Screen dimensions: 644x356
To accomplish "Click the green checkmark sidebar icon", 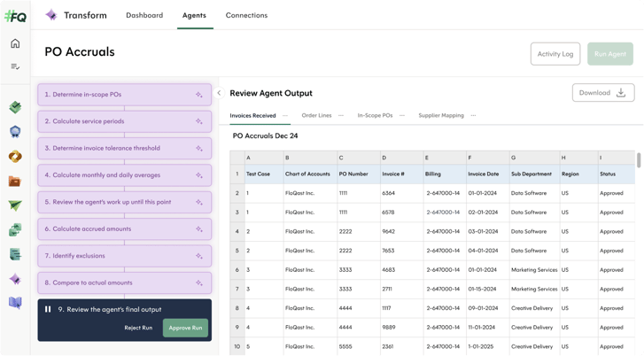I will (15, 107).
